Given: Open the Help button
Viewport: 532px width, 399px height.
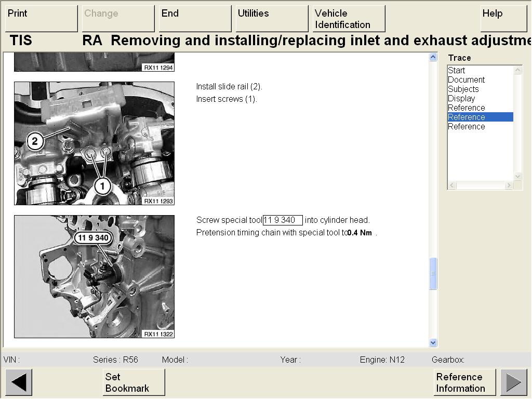Looking at the screenshot, I should (x=503, y=19).
